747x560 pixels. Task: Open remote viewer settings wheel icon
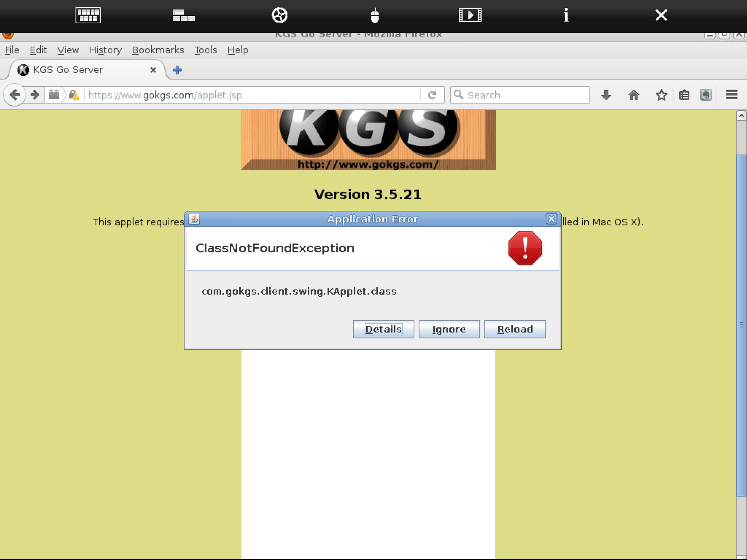tap(279, 15)
